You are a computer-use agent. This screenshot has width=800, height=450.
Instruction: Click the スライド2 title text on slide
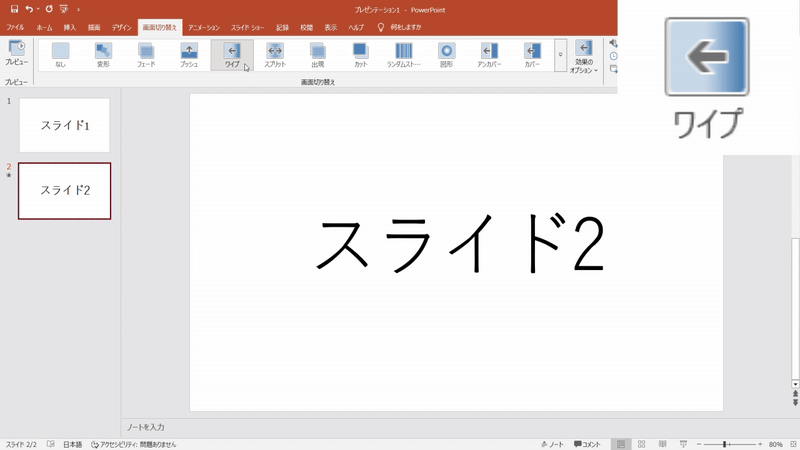point(460,244)
